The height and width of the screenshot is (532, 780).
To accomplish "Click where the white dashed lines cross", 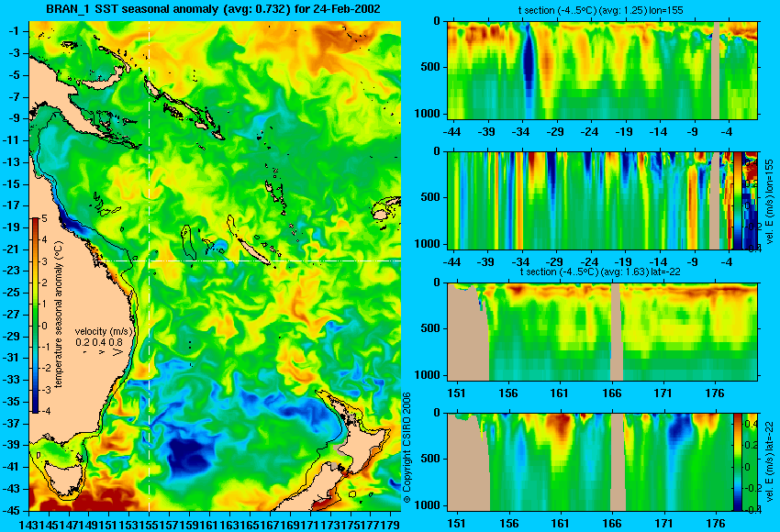I will pos(150,260).
